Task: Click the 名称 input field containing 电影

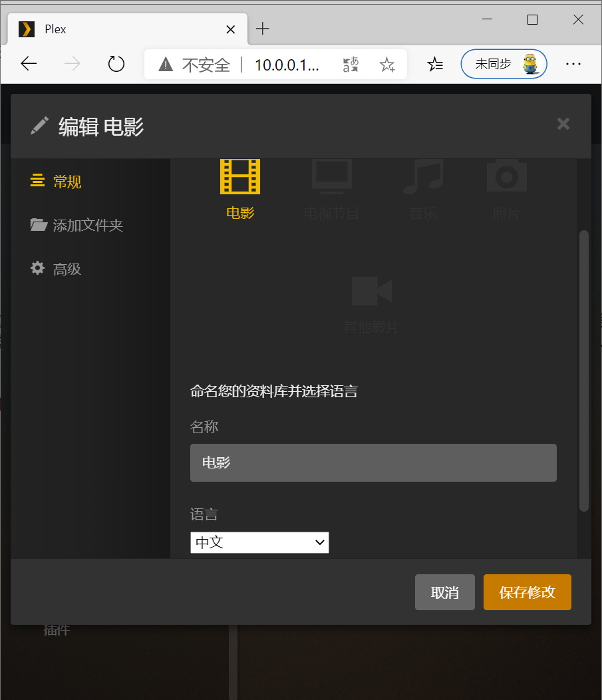Action: (373, 462)
